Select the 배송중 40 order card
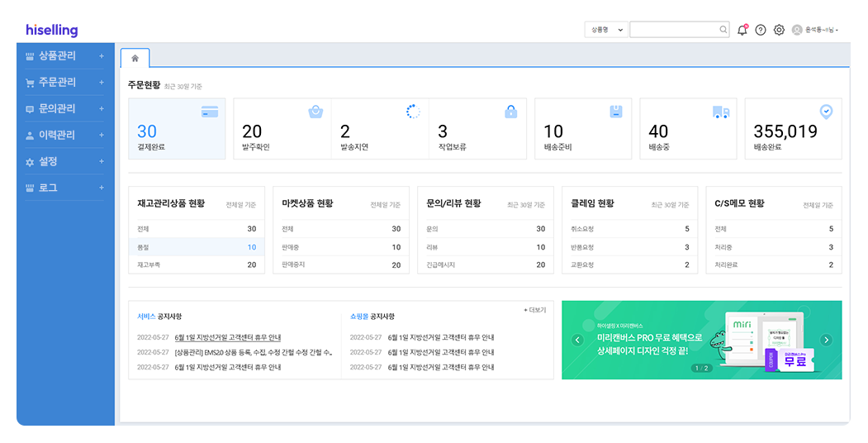 tap(688, 129)
